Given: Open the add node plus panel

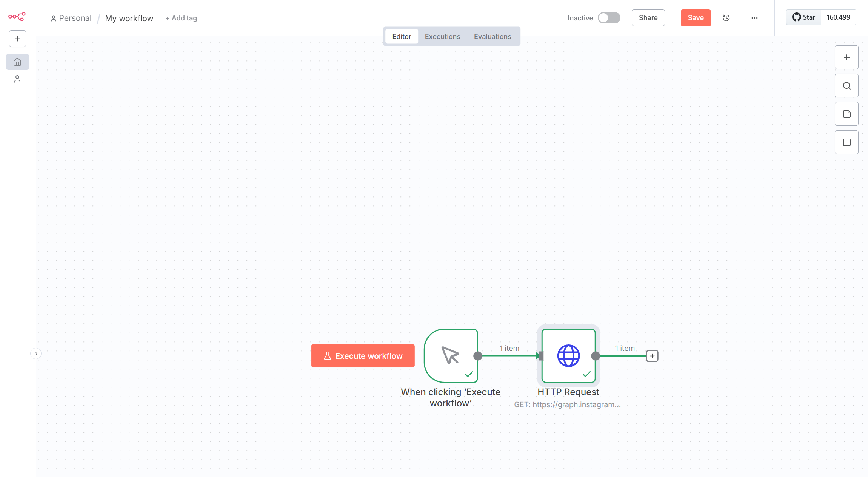Looking at the screenshot, I should [x=846, y=57].
